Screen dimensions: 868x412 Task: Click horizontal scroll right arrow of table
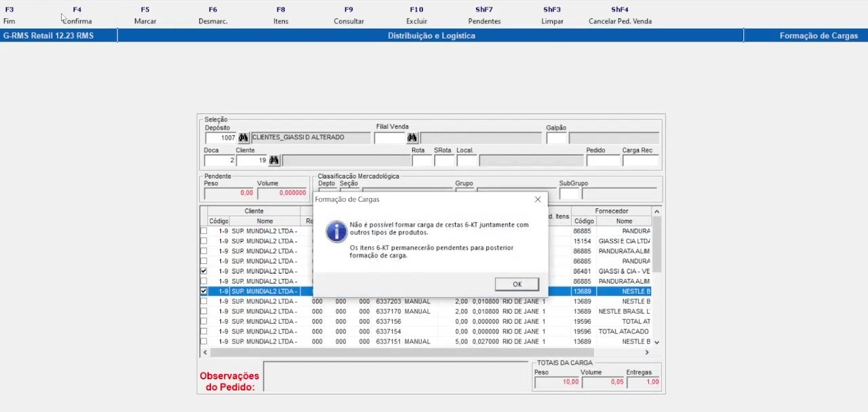pos(647,352)
